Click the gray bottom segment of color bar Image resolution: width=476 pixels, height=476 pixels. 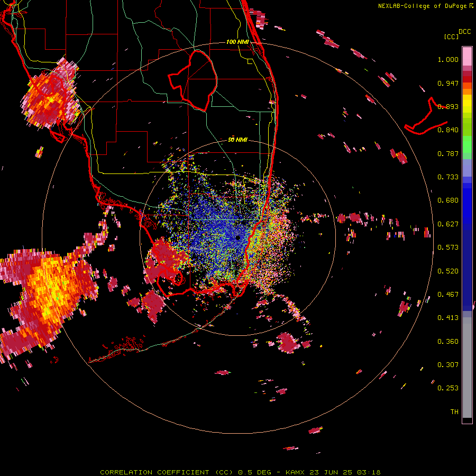(467, 368)
